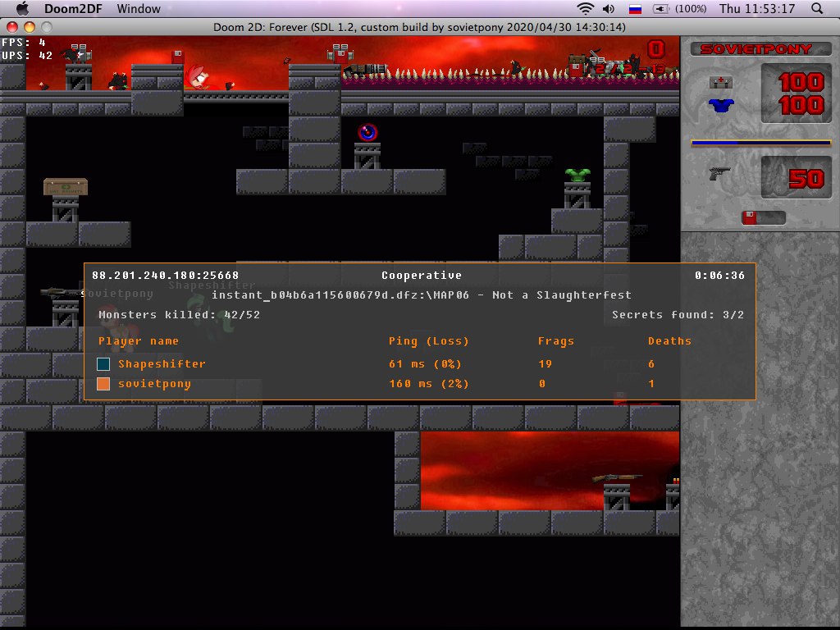Click the pistol weapon icon in HUD
Viewport: 840px width, 630px height.
pos(719,173)
